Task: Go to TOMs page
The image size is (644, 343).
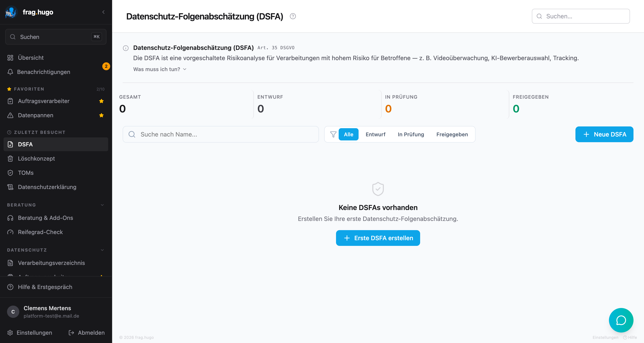Action: (x=56, y=173)
